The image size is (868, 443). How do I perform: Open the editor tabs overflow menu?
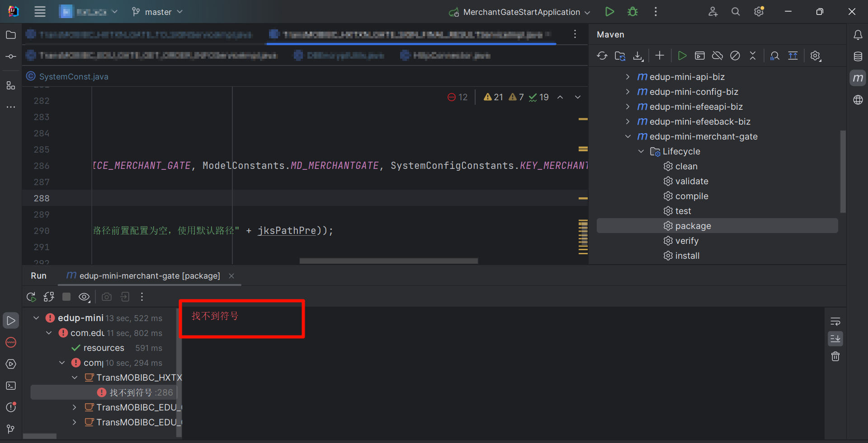pyautogui.click(x=575, y=34)
